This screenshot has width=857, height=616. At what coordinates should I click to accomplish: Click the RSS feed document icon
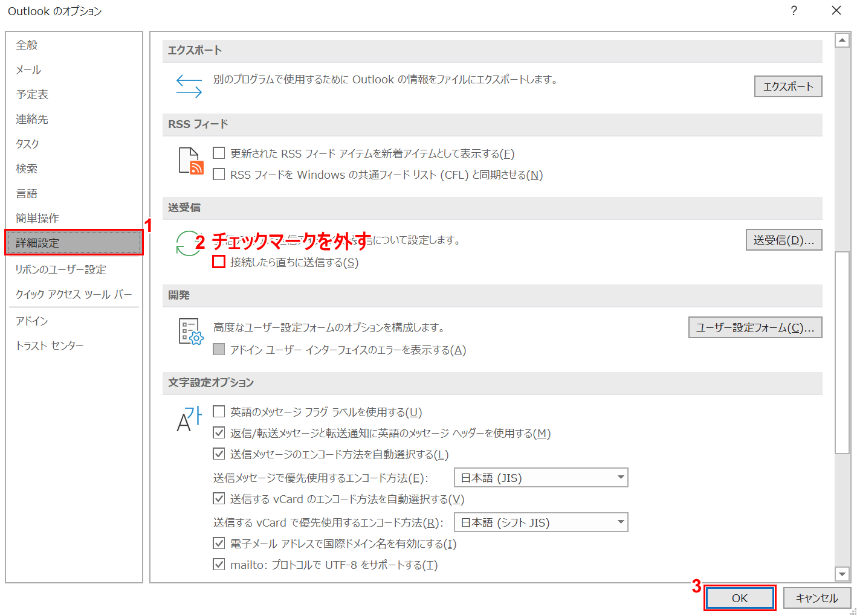(190, 161)
